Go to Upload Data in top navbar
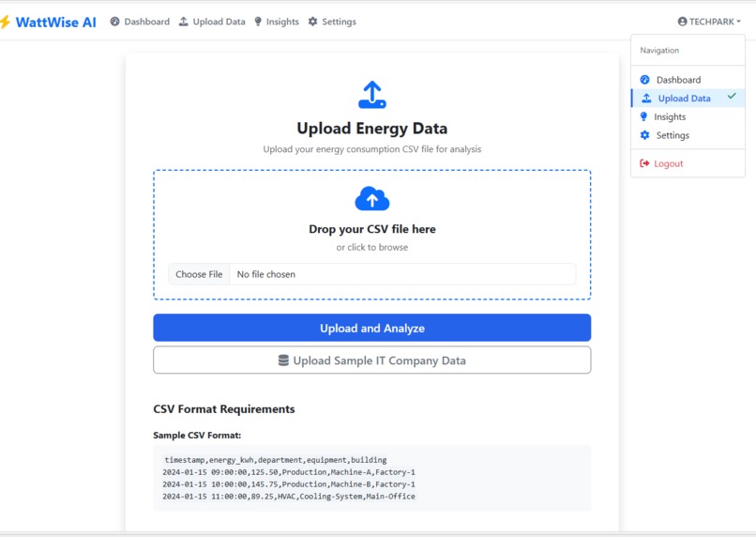 pos(212,22)
